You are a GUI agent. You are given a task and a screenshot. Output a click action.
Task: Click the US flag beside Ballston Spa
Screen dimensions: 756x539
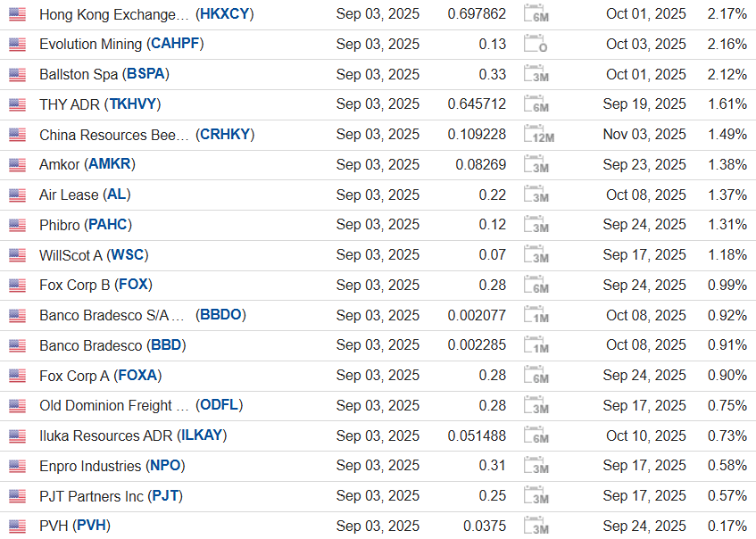pos(17,74)
